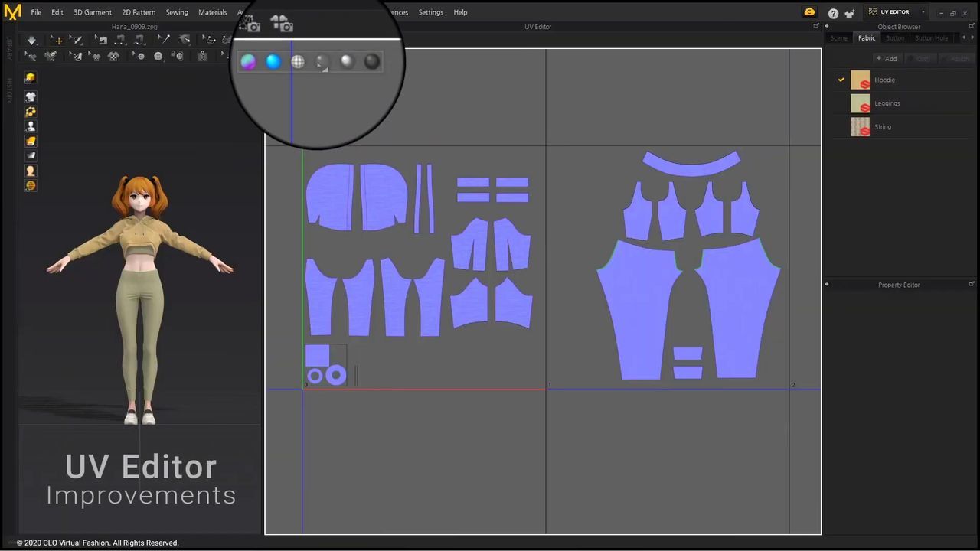Screen dimensions: 980x551
Task: Click the T-shirt garment display icon
Action: click(x=31, y=96)
